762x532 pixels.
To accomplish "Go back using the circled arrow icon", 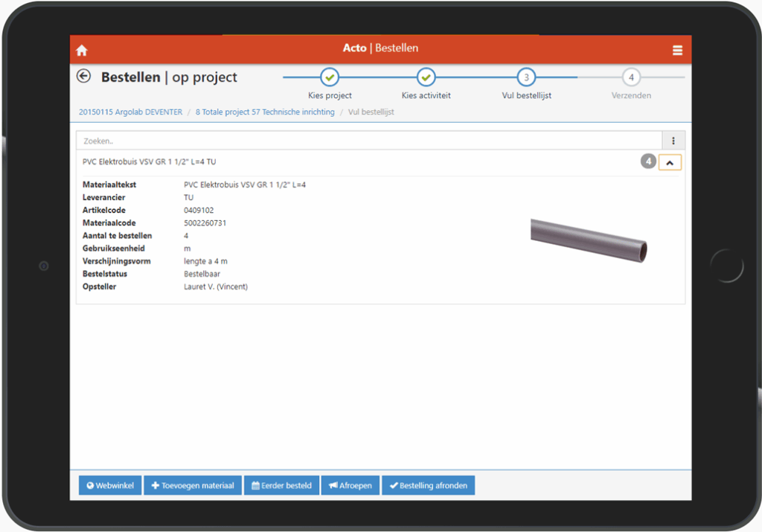I will tap(84, 76).
